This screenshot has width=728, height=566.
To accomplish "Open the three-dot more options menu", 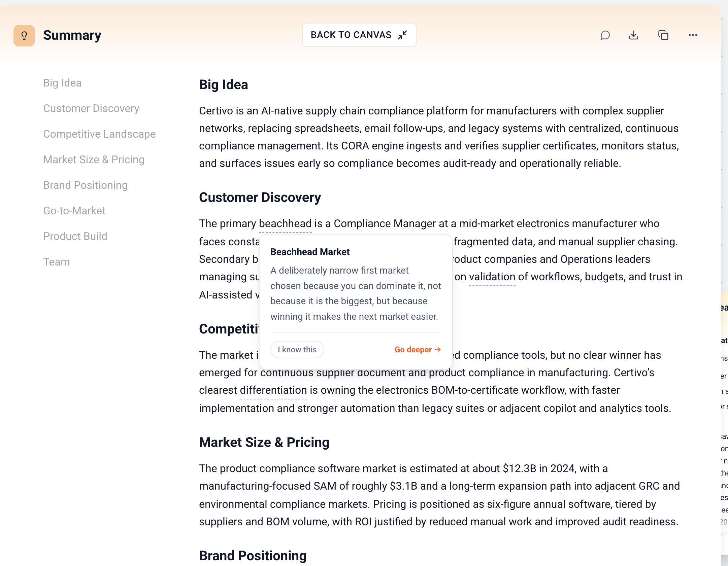I will click(693, 35).
